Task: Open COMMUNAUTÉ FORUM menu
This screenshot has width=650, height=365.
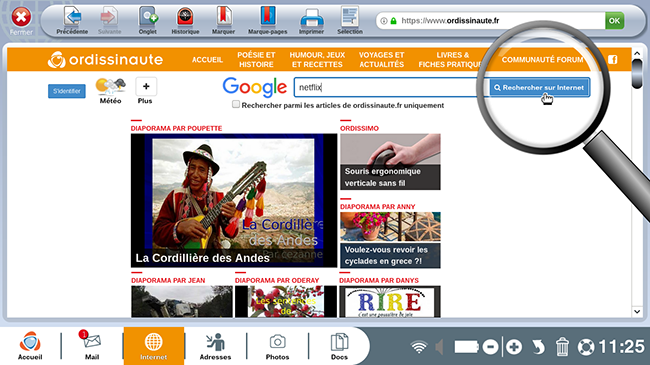Action: point(542,60)
